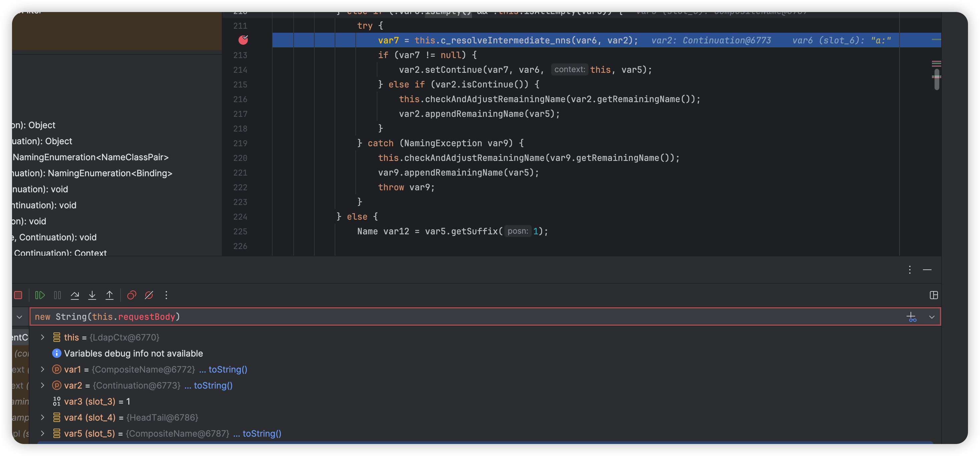The image size is (980, 456).
Task: Click checkAndAdjustRemainingName on line 216
Action: pos(495,99)
